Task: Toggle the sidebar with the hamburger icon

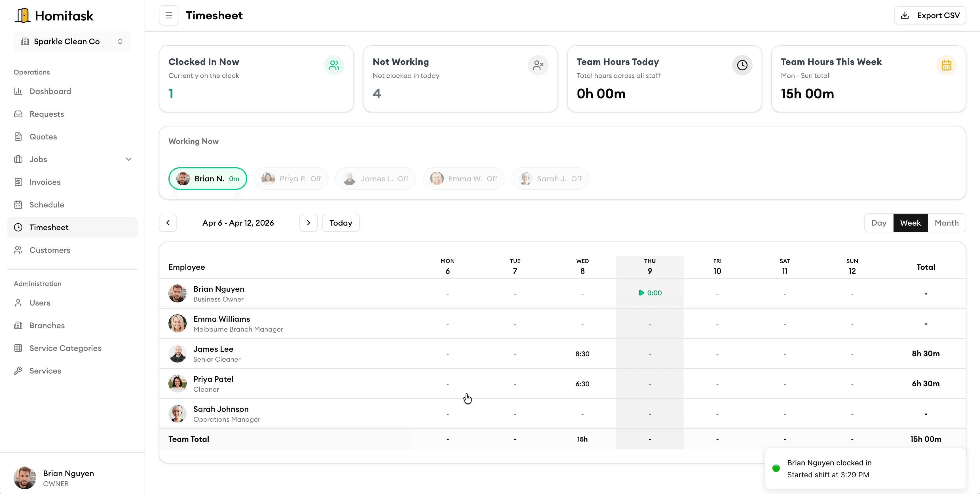Action: tap(169, 15)
